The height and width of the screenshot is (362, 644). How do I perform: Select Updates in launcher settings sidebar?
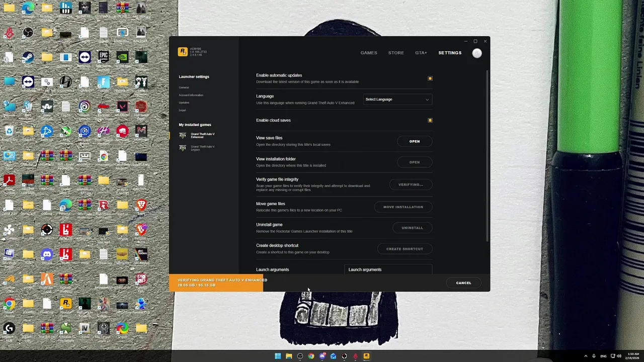pyautogui.click(x=184, y=103)
